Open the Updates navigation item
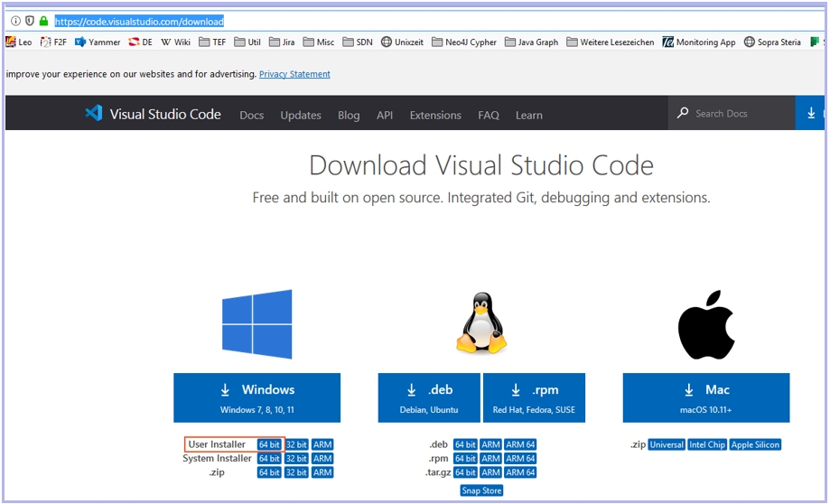The width and height of the screenshot is (830, 504). [301, 115]
